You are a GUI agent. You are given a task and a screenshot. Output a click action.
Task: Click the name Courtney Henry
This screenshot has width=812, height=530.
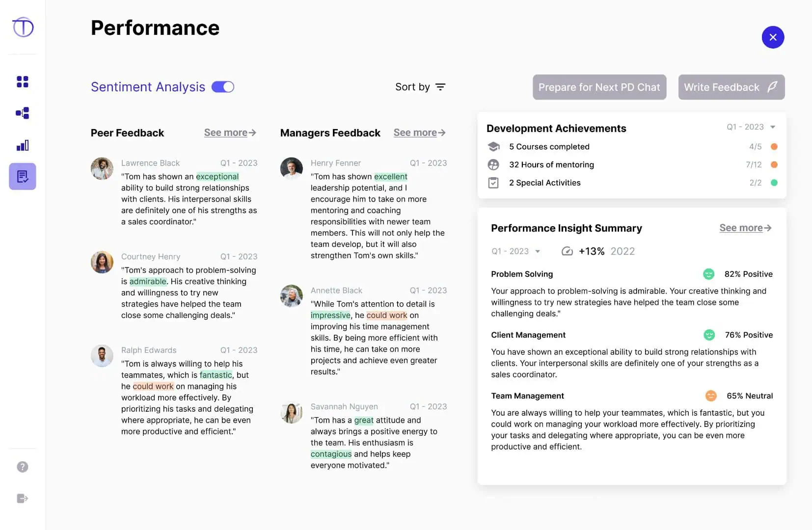[151, 257]
